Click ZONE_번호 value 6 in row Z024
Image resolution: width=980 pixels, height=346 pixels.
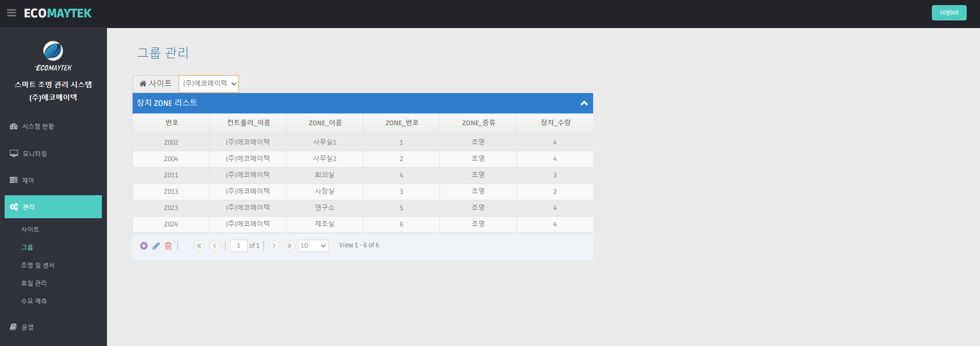pos(402,224)
